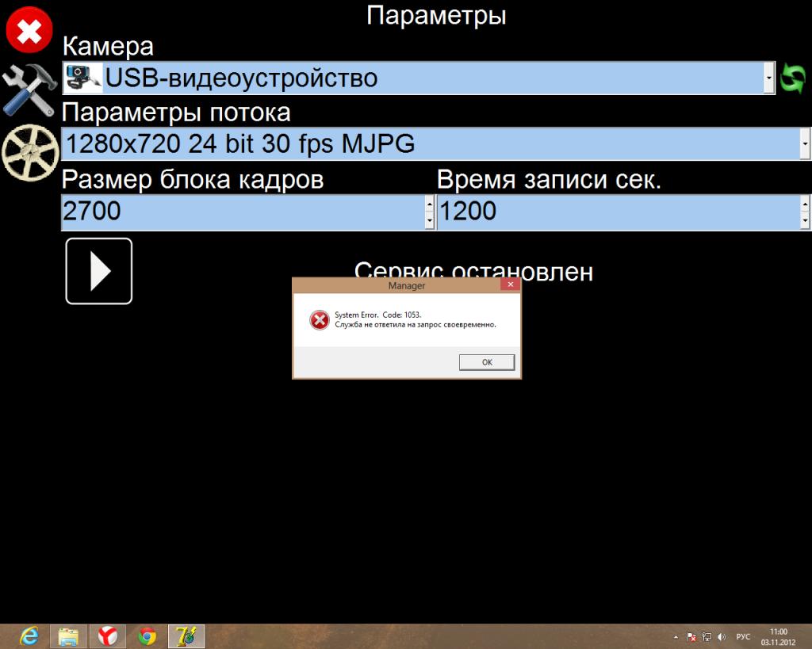Open Internet Explorer from the taskbar
The height and width of the screenshot is (649, 812).
click(x=29, y=636)
